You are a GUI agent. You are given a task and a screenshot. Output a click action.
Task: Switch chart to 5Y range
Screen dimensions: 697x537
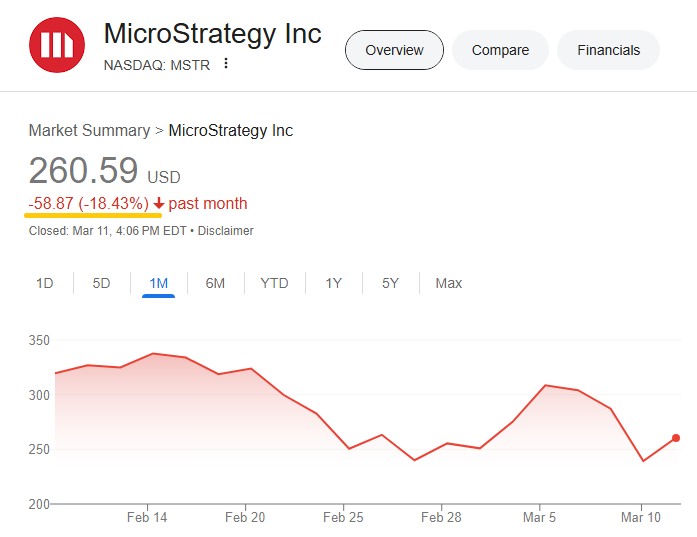click(390, 283)
